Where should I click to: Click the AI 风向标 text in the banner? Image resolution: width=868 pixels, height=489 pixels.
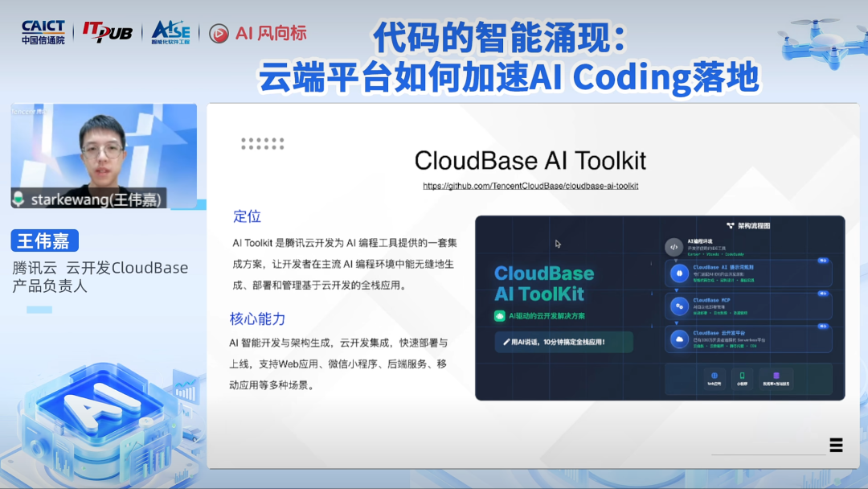tap(271, 33)
